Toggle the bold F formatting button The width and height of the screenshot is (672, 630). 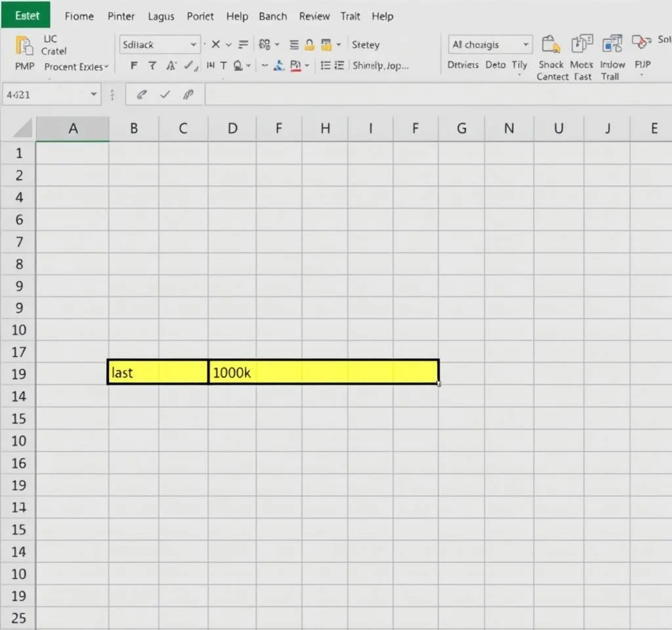click(x=135, y=65)
